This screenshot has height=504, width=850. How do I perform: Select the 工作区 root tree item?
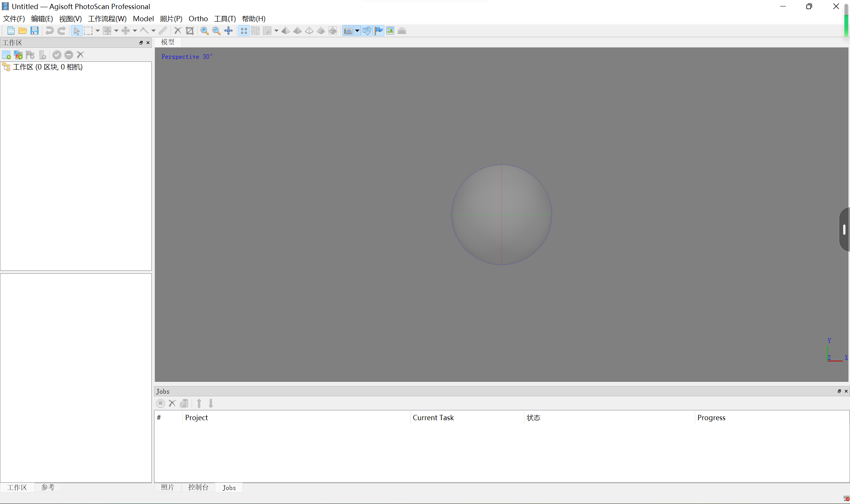48,67
